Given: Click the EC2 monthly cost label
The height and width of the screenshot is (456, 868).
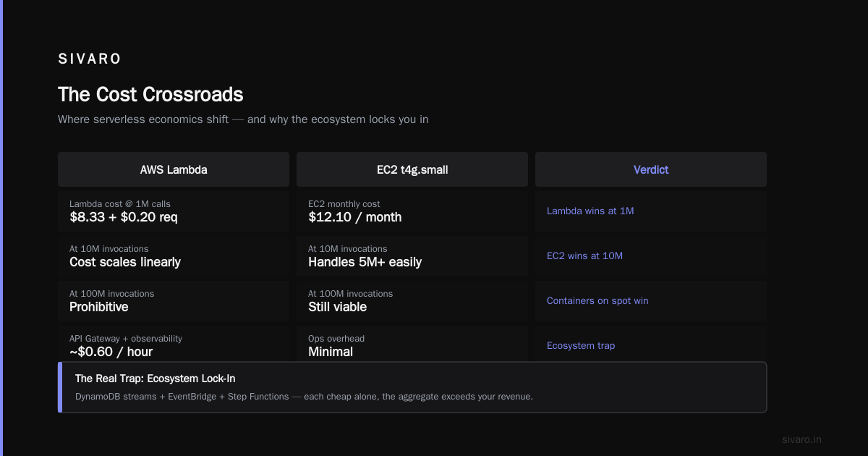Looking at the screenshot, I should click(344, 204).
